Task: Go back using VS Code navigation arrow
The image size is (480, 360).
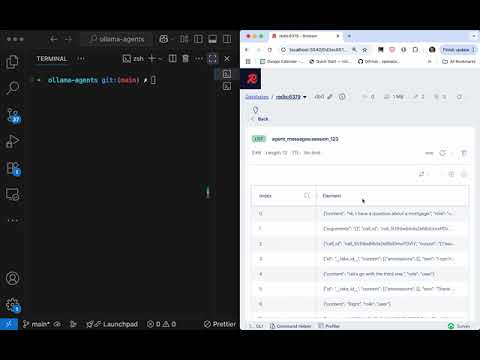Action: [x=54, y=39]
